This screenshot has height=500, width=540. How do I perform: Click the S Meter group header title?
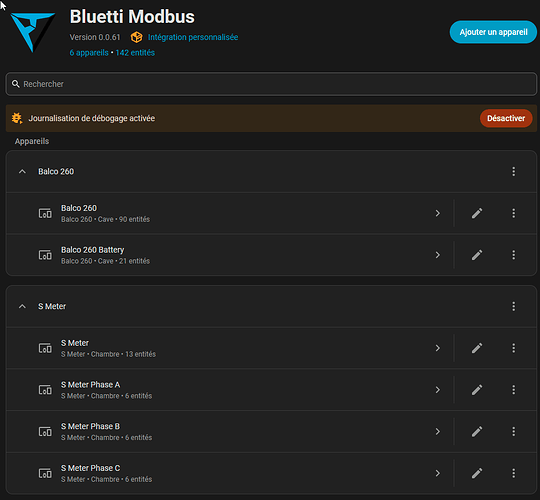[52, 306]
